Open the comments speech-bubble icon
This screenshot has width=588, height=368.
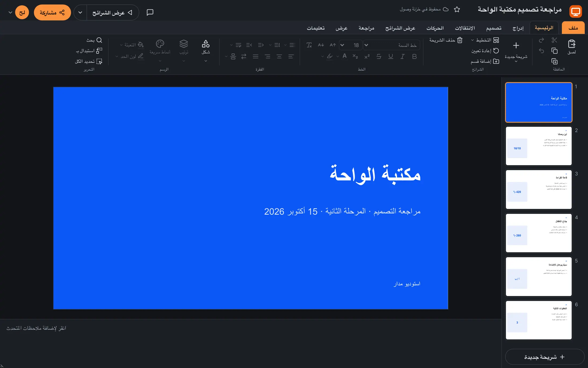pyautogui.click(x=150, y=12)
